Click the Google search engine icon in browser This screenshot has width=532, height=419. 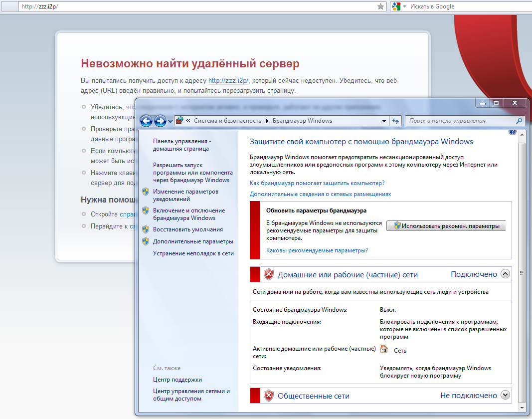(x=396, y=6)
